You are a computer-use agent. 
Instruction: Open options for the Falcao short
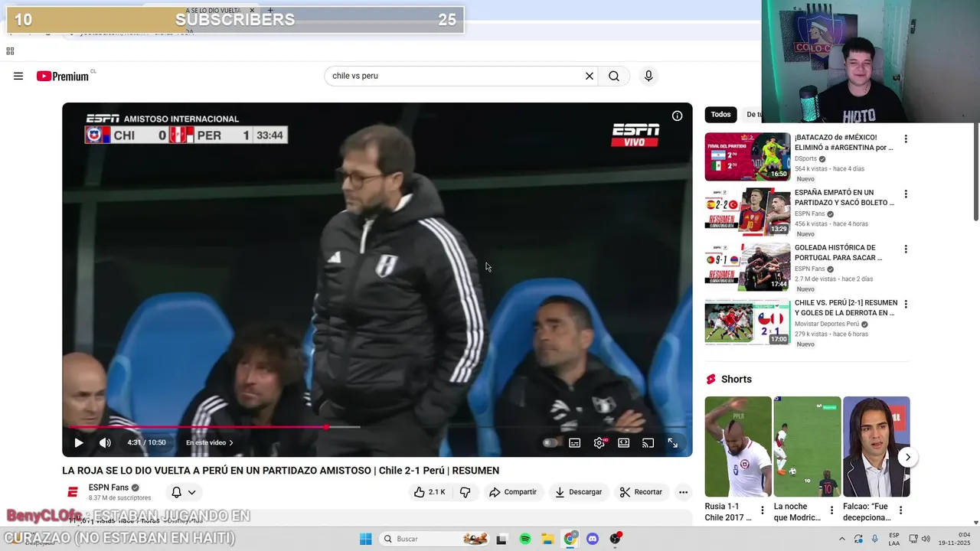pos(900,510)
